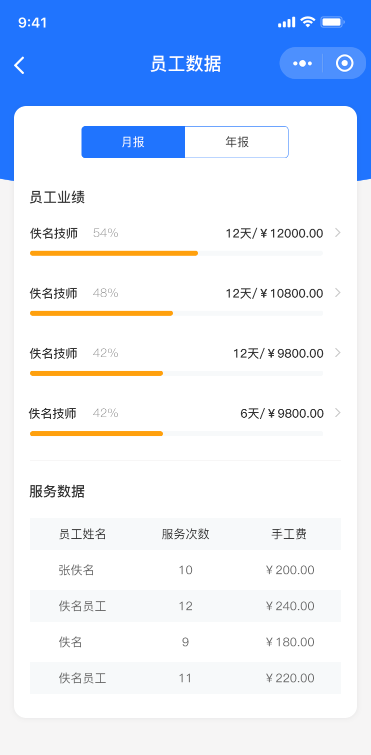Tap the cellular signal bars icon
Image resolution: width=371 pixels, height=755 pixels.
[286, 22]
